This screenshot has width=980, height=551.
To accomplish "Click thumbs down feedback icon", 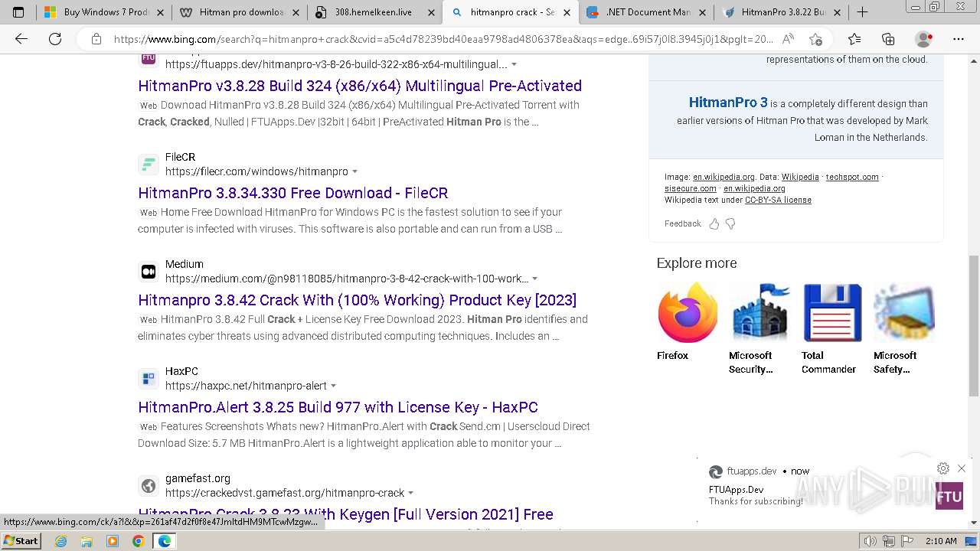I will click(x=730, y=223).
